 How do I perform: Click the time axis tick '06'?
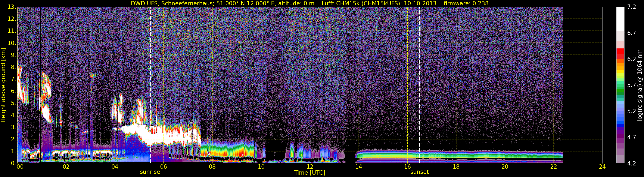163,167
